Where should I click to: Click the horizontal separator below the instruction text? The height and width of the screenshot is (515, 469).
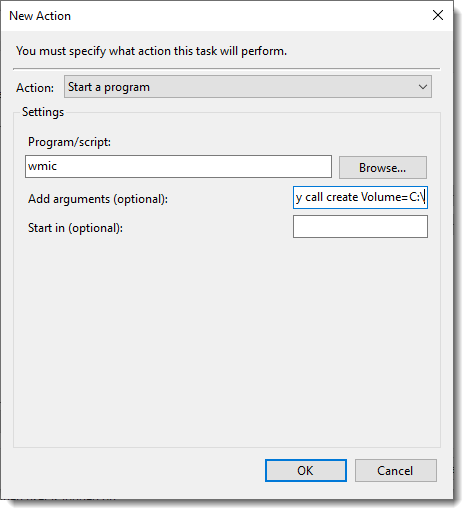(227, 69)
